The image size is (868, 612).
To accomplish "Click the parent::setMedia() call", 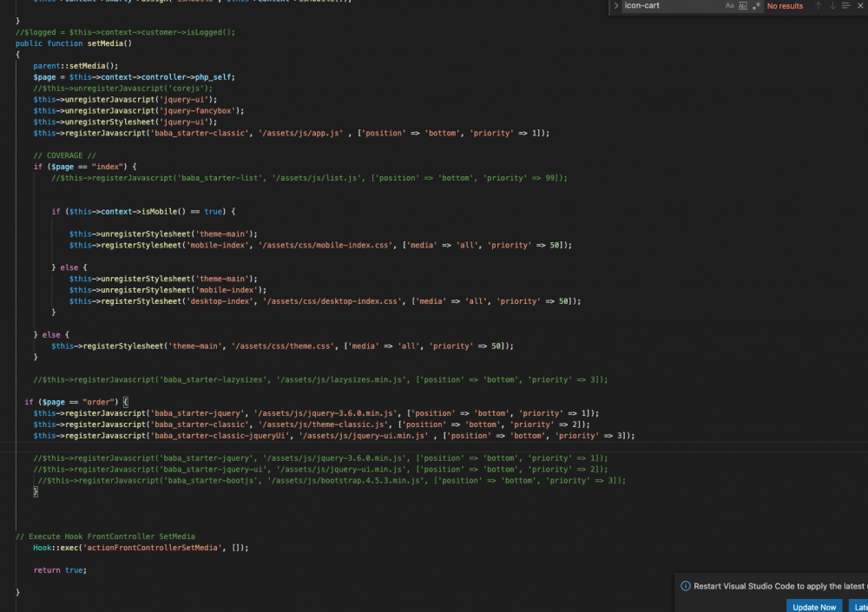I will pyautogui.click(x=76, y=66).
